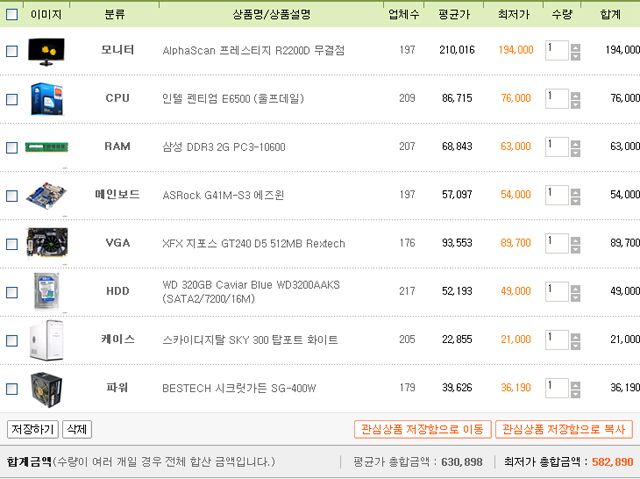The image size is (640, 479).
Task: Increase quantity for the VGA row
Action: [x=576, y=240]
